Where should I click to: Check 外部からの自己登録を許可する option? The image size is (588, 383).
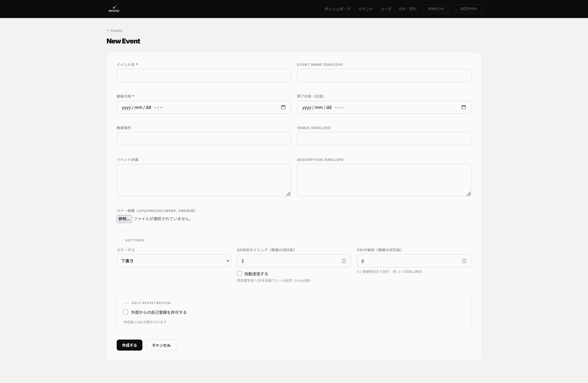pos(126,312)
